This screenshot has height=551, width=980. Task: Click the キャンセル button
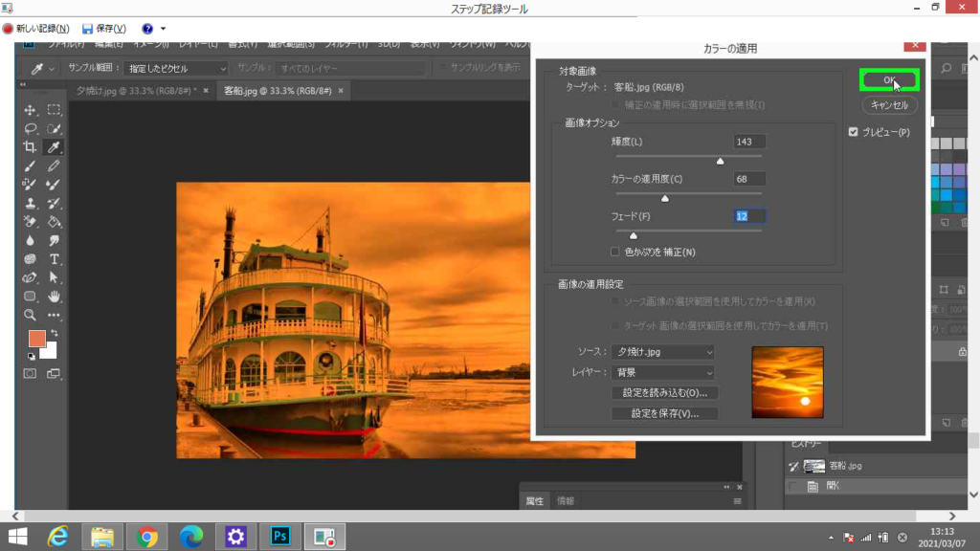tap(889, 105)
